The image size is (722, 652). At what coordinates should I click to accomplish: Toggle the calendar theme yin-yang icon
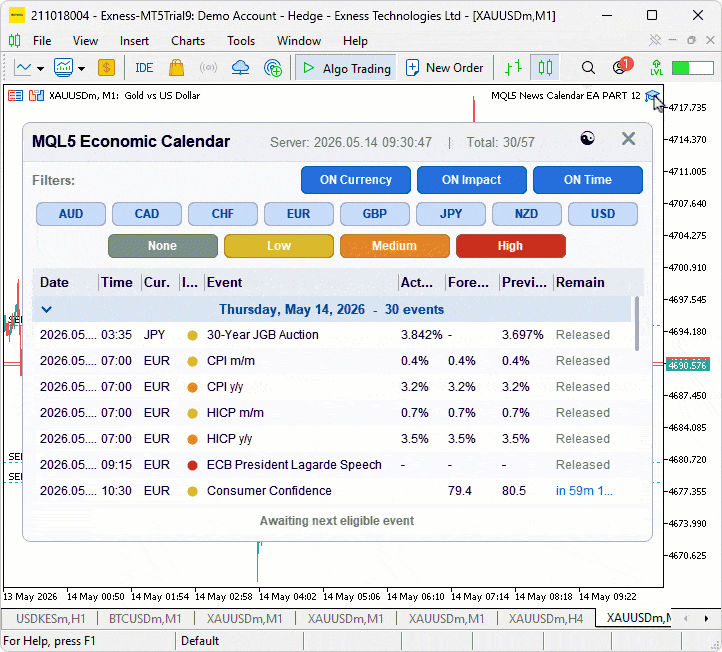pyautogui.click(x=587, y=138)
